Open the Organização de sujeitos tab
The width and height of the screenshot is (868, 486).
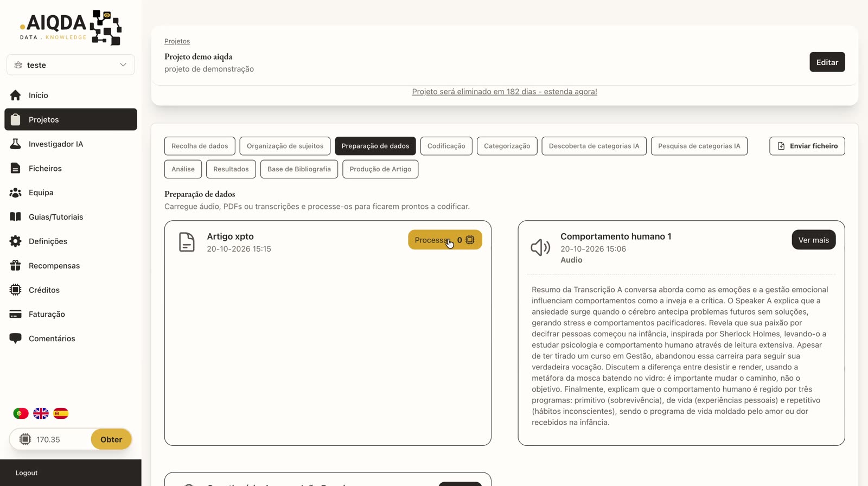(285, 146)
